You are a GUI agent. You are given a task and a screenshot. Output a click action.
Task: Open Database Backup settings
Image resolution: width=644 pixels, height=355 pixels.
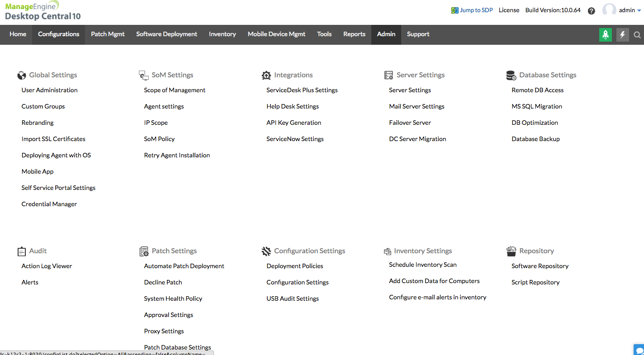(x=535, y=139)
